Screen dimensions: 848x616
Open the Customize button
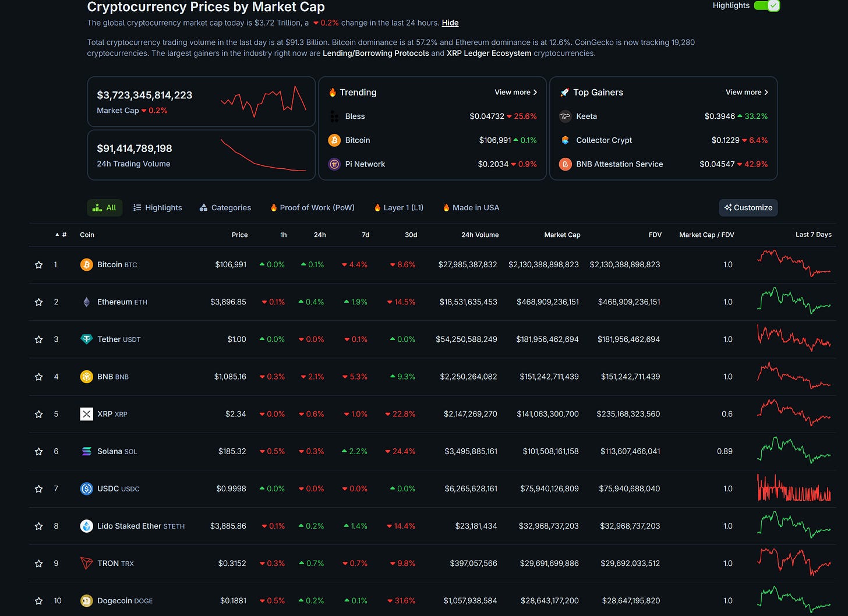[x=748, y=208]
